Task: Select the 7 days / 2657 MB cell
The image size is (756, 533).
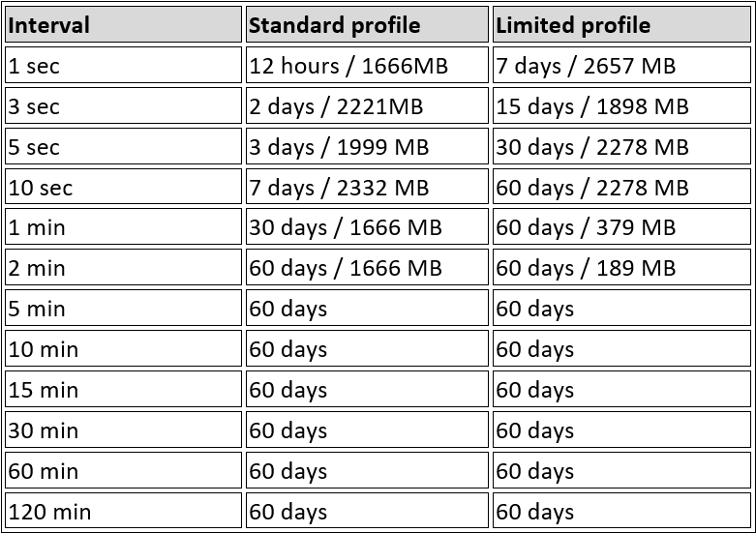Action: pyautogui.click(x=621, y=66)
